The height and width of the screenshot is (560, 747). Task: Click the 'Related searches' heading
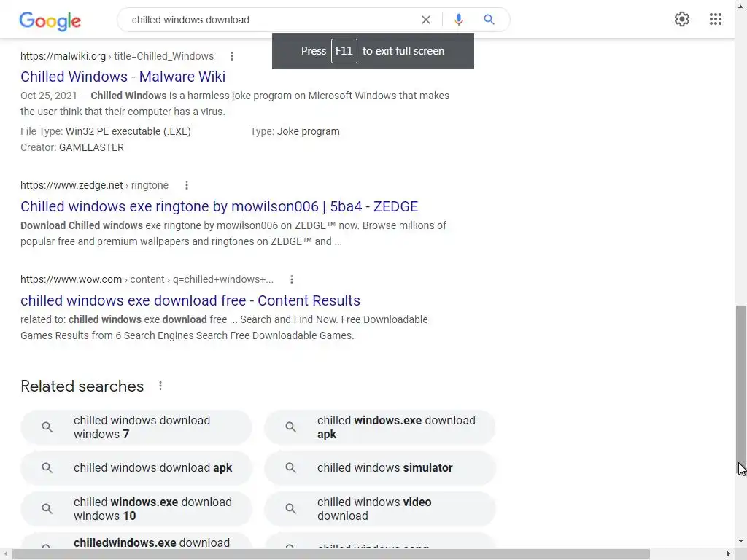(x=82, y=386)
